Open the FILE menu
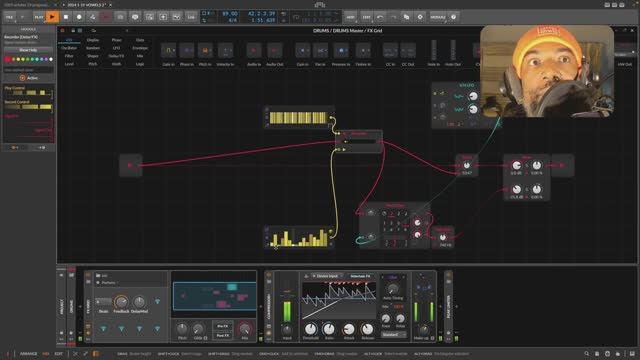Screen dimensions: 640x360 pos(9,17)
